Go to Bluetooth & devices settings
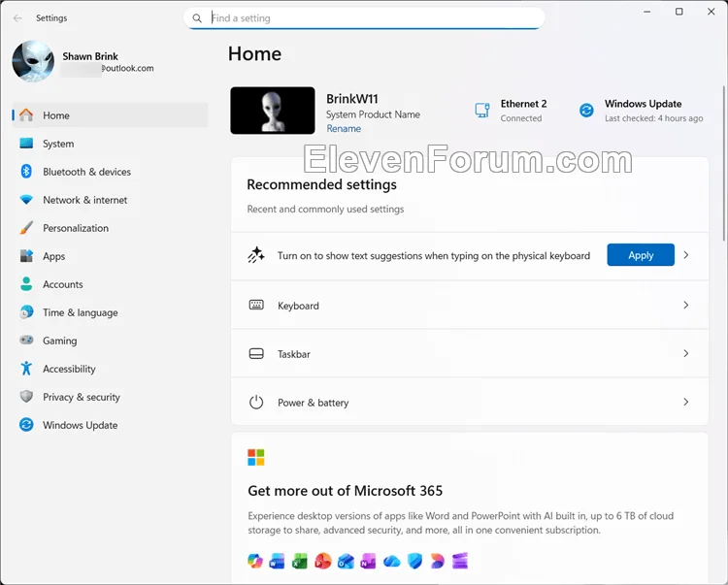728x585 pixels. click(110, 172)
